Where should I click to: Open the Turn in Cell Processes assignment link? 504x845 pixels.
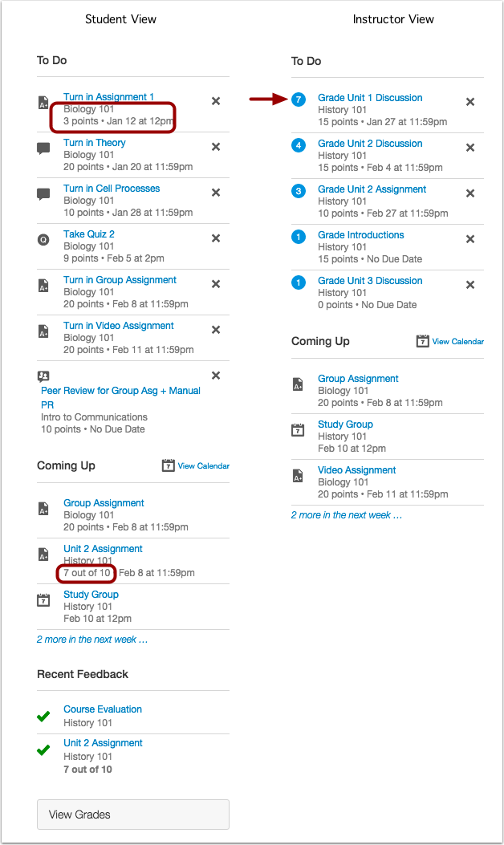coord(111,188)
